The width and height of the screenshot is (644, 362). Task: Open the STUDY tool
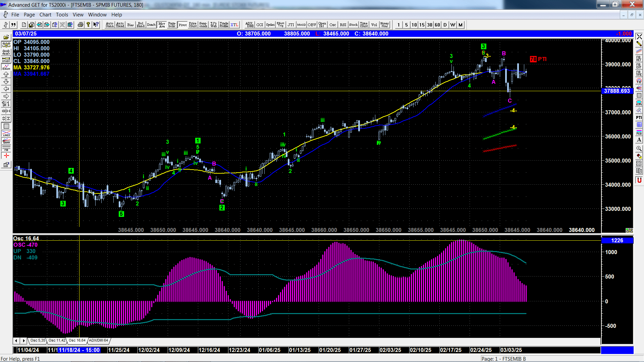(x=6, y=59)
